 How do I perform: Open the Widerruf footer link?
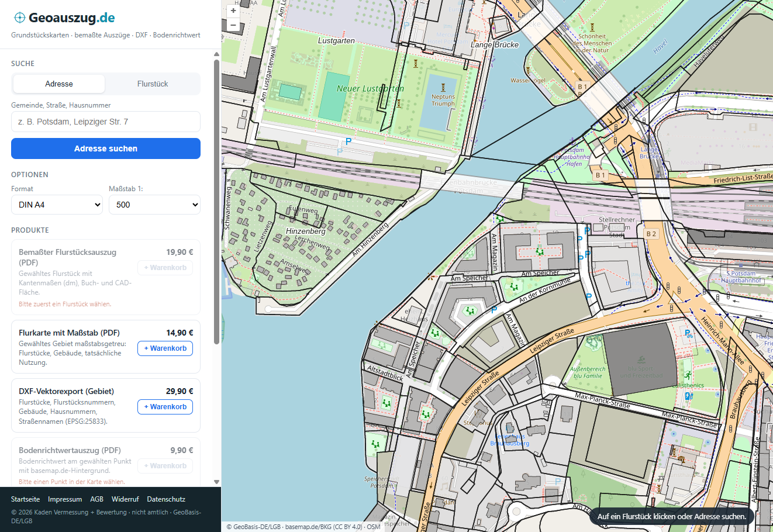pyautogui.click(x=125, y=499)
